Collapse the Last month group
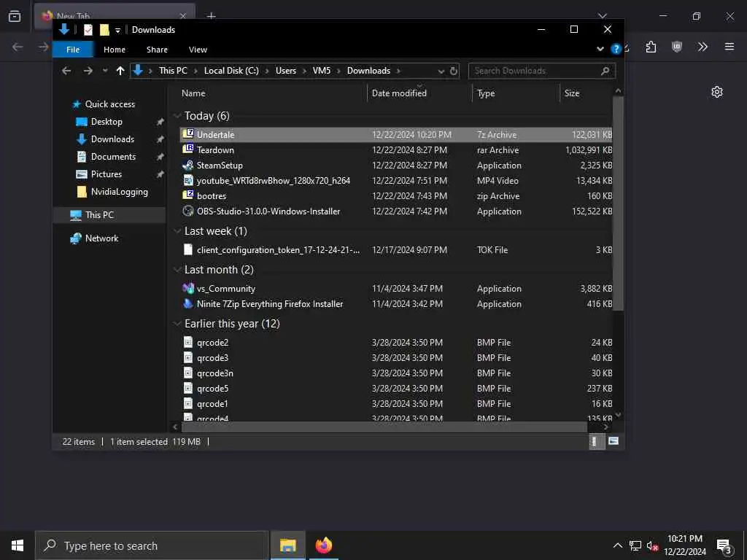 point(177,270)
